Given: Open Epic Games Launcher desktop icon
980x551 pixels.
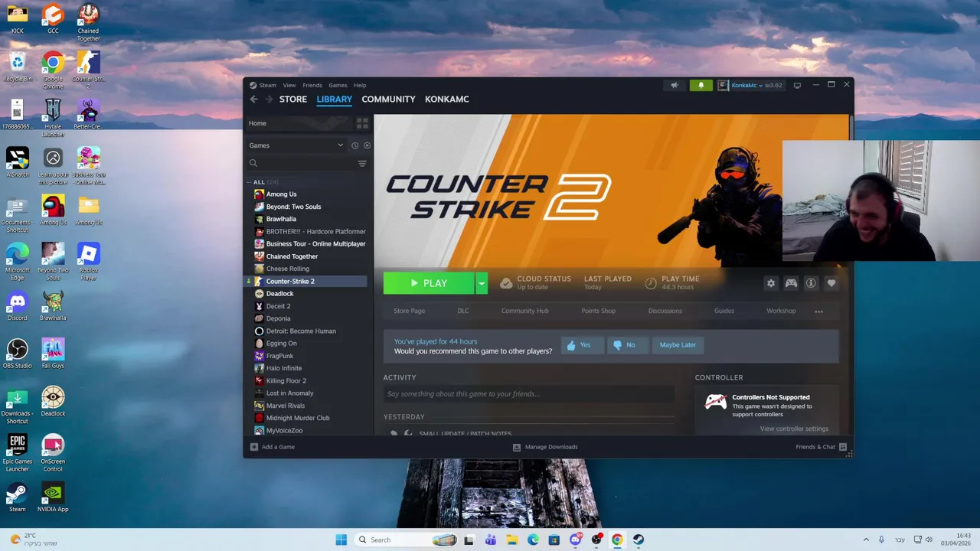Looking at the screenshot, I should 17,453.
